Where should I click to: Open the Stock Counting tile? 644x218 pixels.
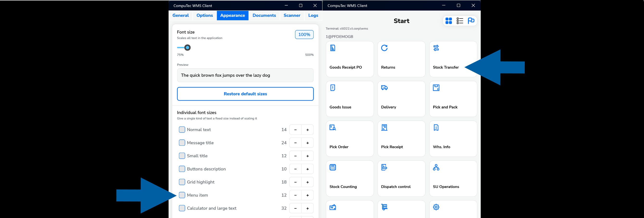point(350,179)
